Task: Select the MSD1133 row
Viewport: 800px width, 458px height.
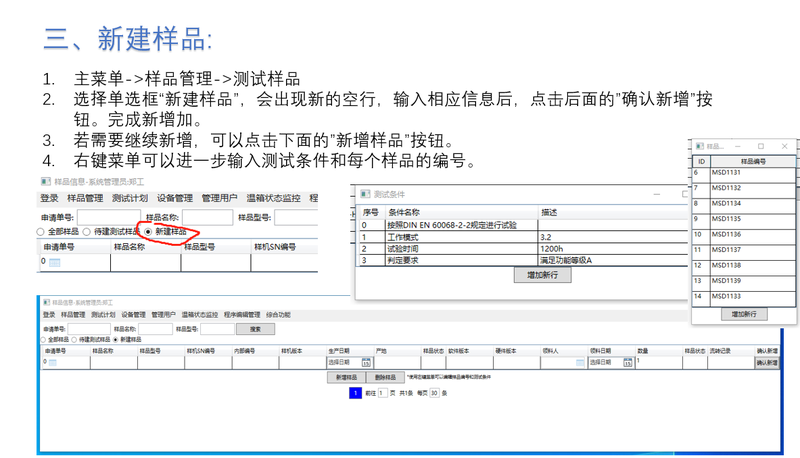Action: pos(743,297)
